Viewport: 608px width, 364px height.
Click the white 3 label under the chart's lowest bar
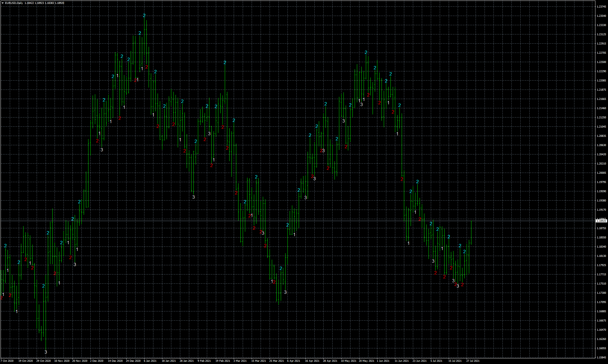46,352
